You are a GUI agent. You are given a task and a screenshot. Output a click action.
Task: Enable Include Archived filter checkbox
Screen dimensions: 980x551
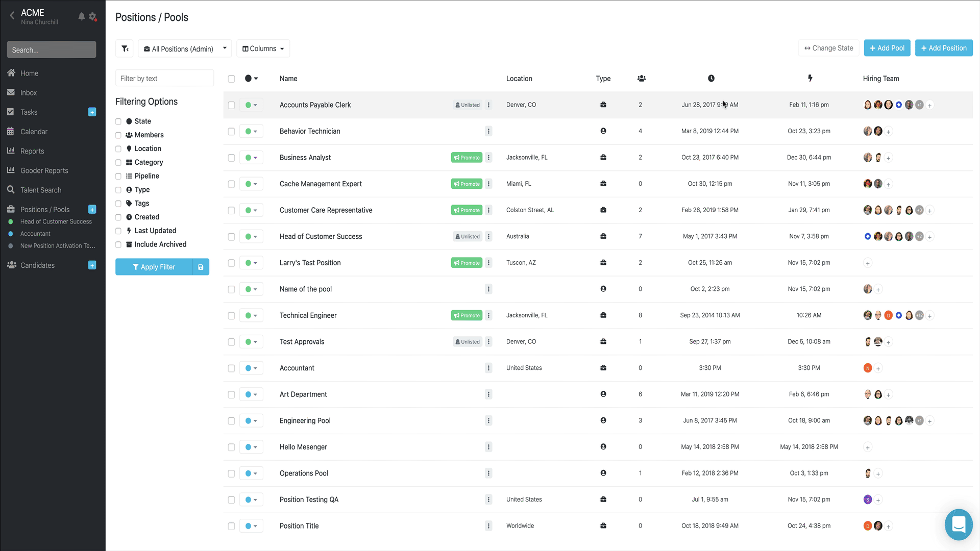(x=118, y=245)
